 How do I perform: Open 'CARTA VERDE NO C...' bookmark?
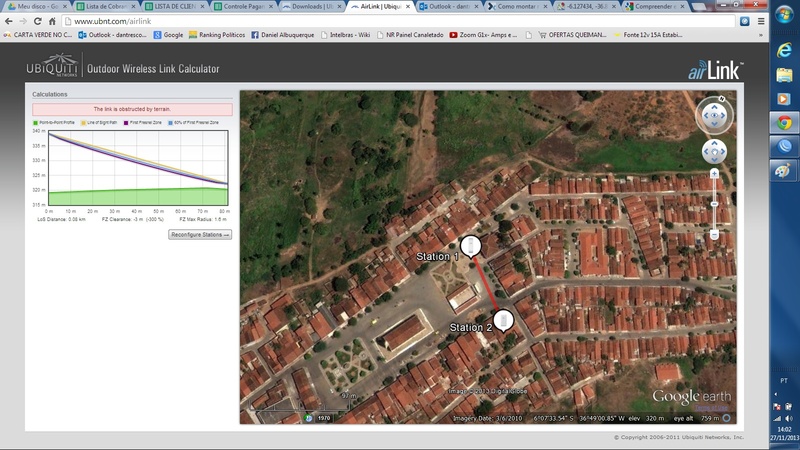38,35
